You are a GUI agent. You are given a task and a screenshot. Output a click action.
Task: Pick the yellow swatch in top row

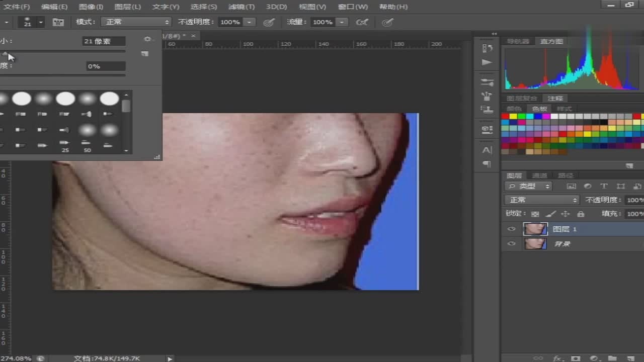coord(513,116)
